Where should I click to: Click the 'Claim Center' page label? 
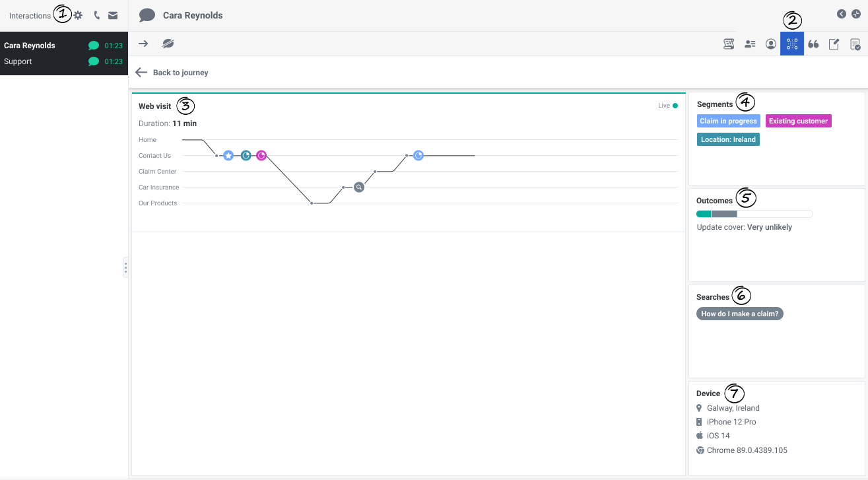click(158, 172)
